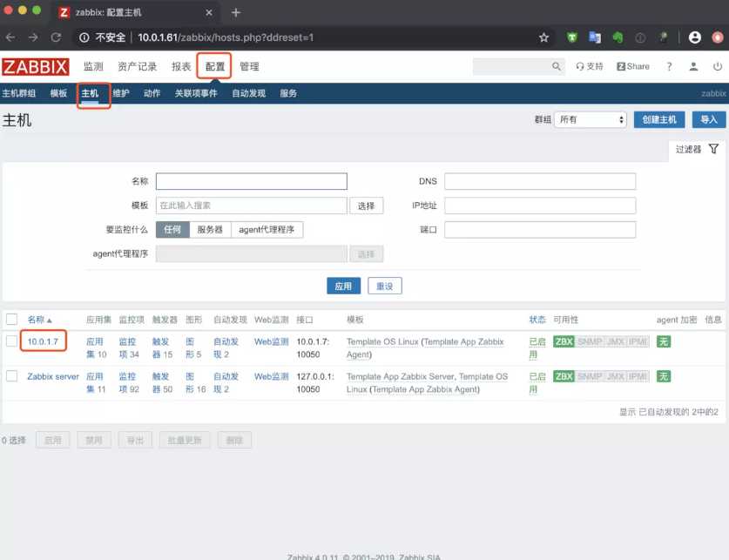Screen dimensions: 729x560
Task: Click the DNS input field
Action: click(x=539, y=181)
